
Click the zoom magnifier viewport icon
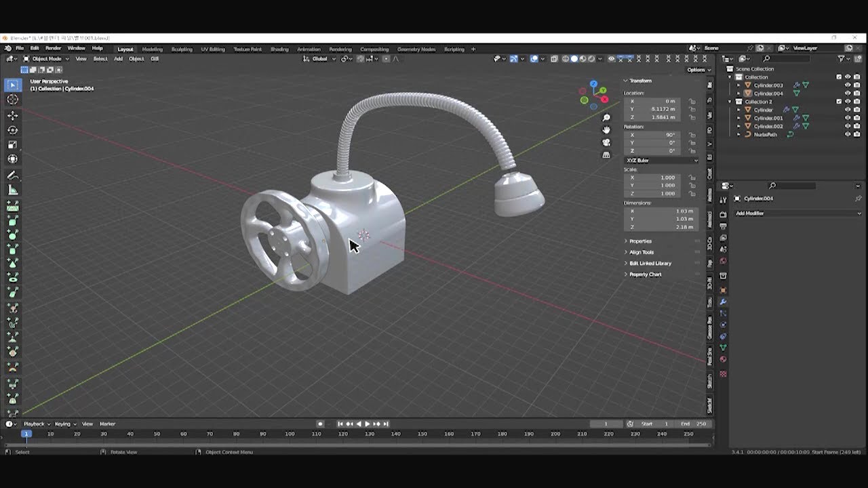(x=606, y=118)
